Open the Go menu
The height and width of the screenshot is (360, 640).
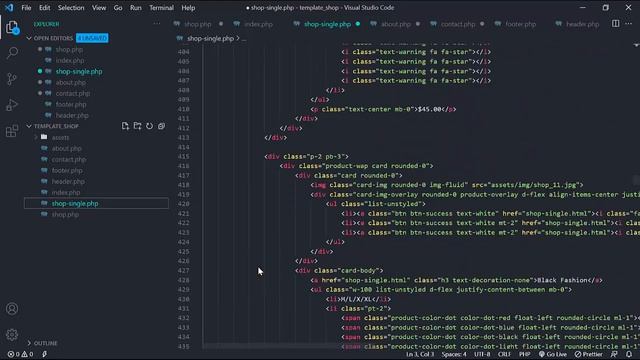(118, 8)
